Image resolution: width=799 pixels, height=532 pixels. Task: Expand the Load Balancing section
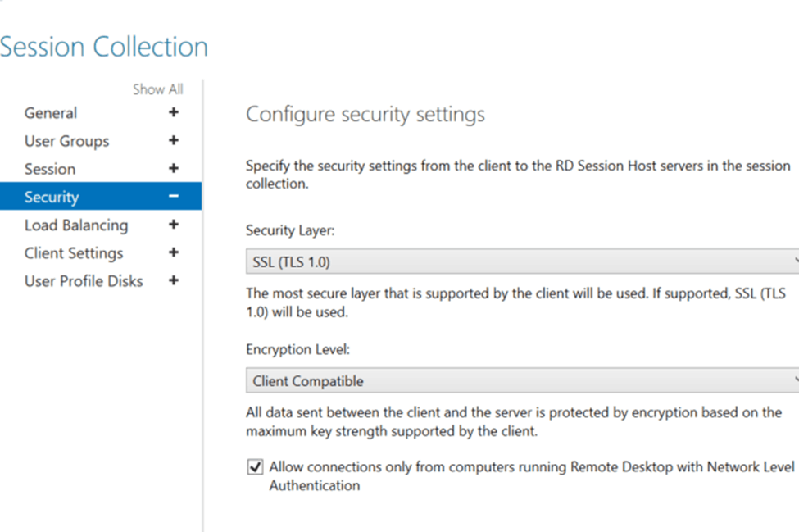[x=173, y=225]
